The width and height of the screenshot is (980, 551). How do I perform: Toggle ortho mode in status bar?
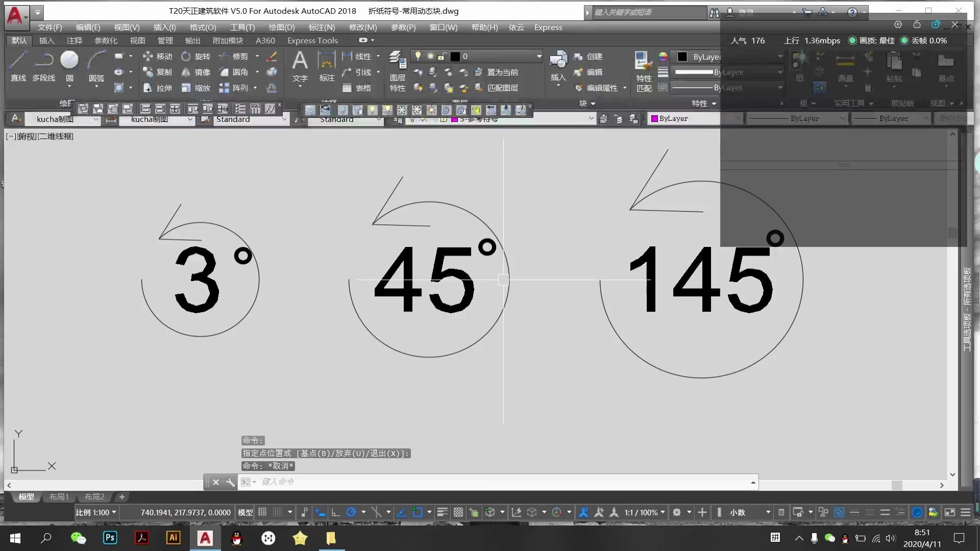[335, 512]
